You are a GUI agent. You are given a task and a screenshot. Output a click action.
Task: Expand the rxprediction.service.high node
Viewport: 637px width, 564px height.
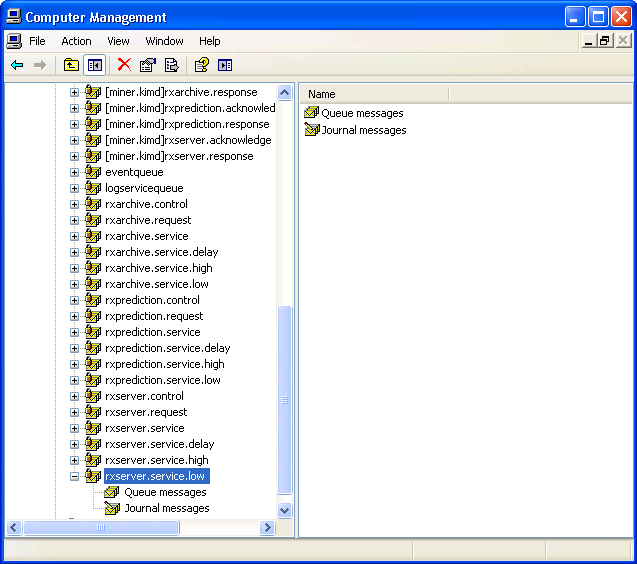pyautogui.click(x=74, y=364)
